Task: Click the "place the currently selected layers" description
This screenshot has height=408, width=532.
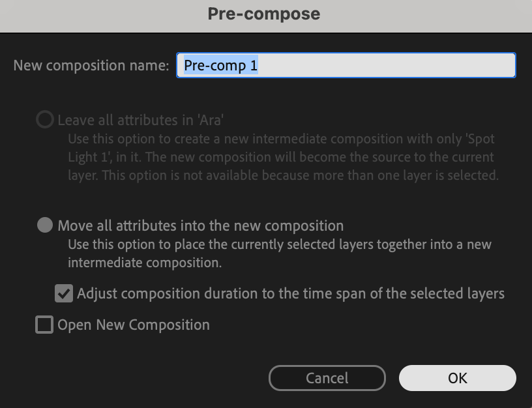Action: tap(280, 245)
